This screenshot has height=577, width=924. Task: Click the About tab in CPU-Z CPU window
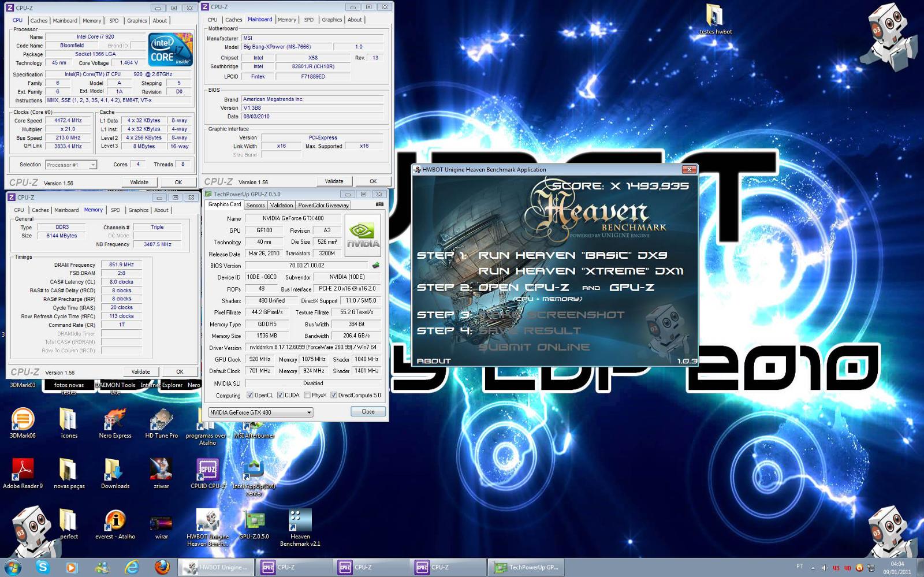coord(160,20)
